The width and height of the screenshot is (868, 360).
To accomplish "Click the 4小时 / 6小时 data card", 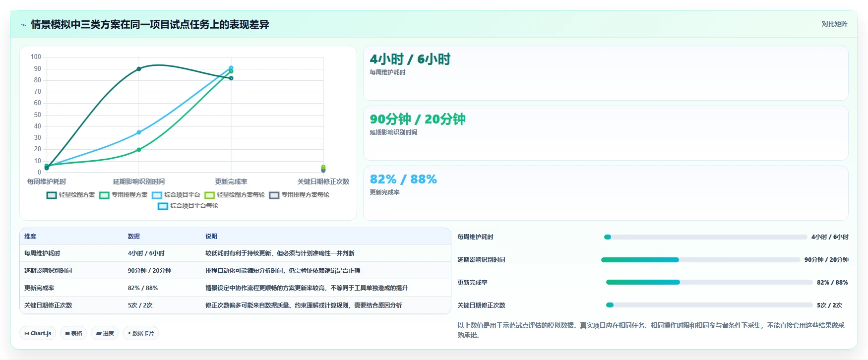I will pos(606,73).
